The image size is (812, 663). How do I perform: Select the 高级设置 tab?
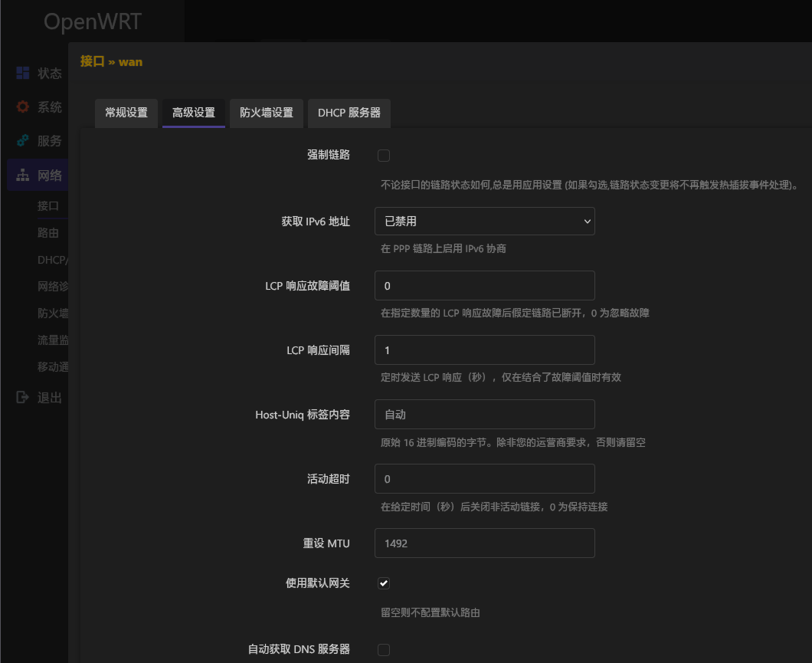coord(194,113)
